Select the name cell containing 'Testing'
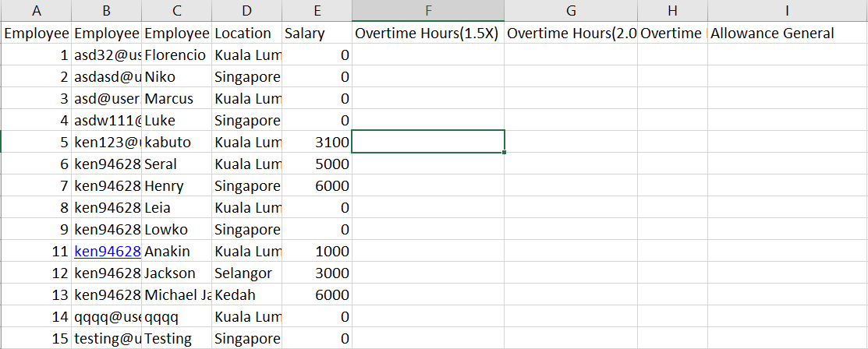Image resolution: width=868 pixels, height=349 pixels. point(176,339)
